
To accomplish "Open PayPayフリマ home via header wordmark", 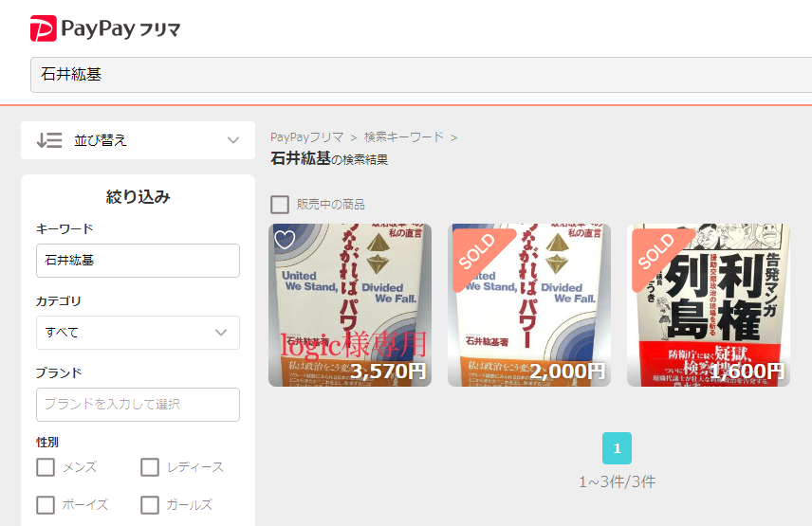I will click(x=120, y=28).
